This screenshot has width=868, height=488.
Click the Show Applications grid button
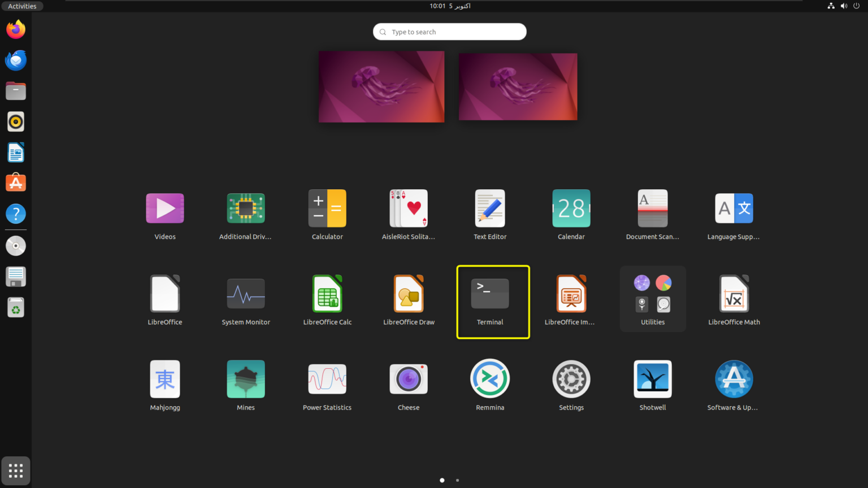click(15, 470)
